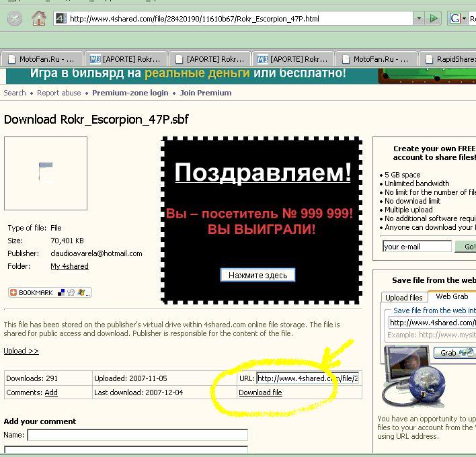Click the Grab button
The width and height of the screenshot is (476, 457).
454,353
